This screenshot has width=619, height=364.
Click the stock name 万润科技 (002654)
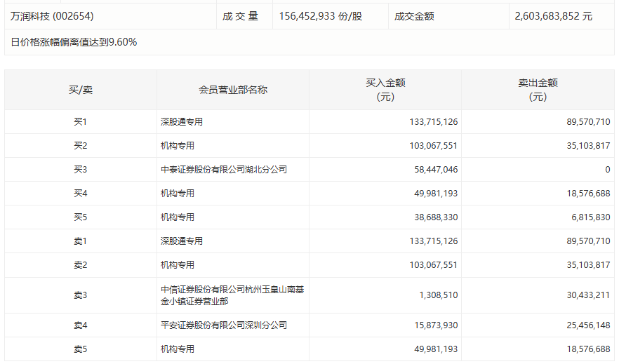[52, 15]
